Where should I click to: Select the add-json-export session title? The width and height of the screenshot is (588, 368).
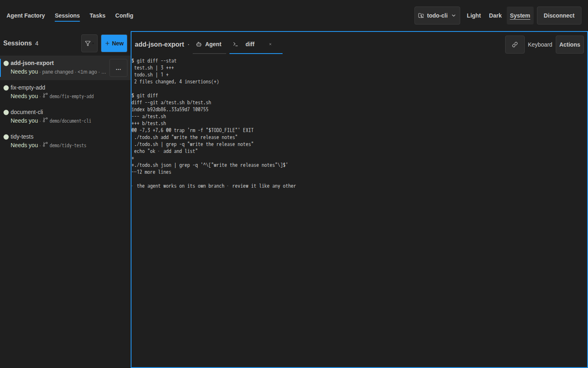(32, 63)
